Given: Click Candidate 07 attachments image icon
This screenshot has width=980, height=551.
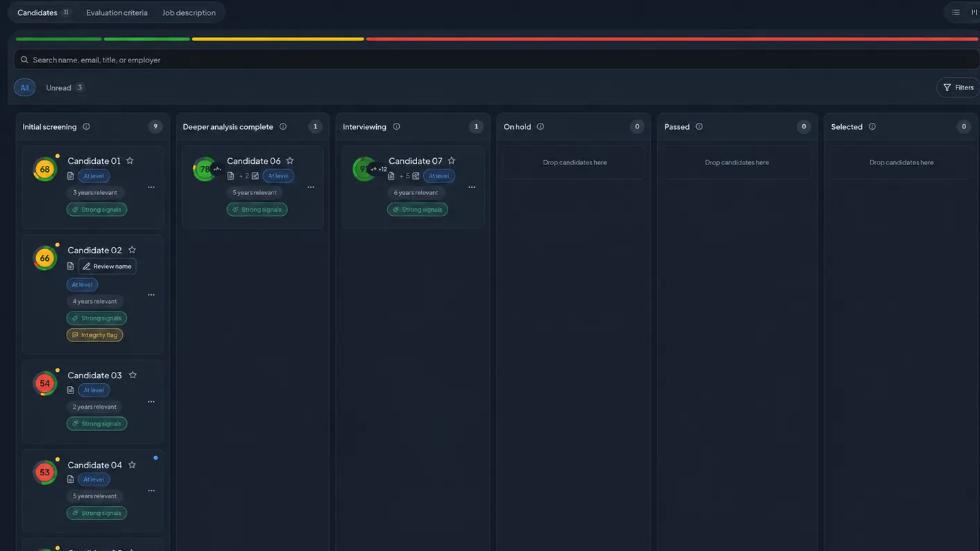Looking at the screenshot, I should click(x=416, y=176).
